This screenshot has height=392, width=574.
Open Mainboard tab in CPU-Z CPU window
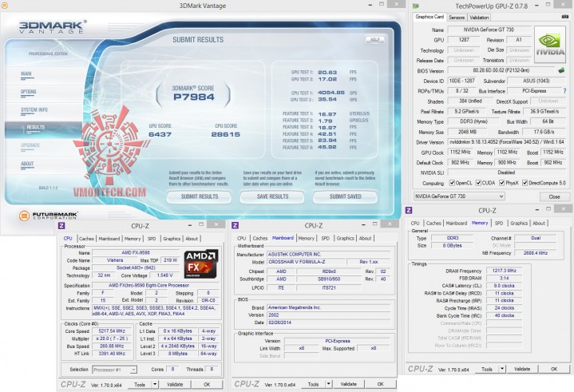coord(109,238)
